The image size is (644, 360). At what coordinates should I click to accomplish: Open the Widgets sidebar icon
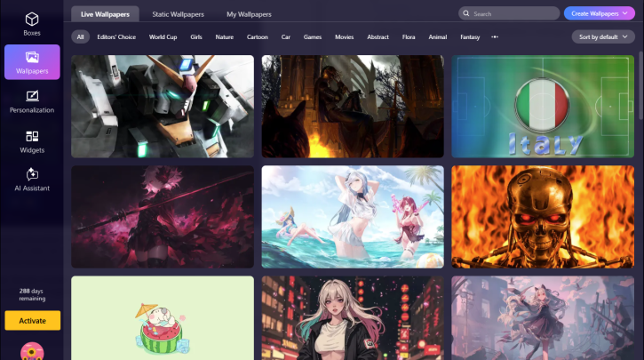32,136
